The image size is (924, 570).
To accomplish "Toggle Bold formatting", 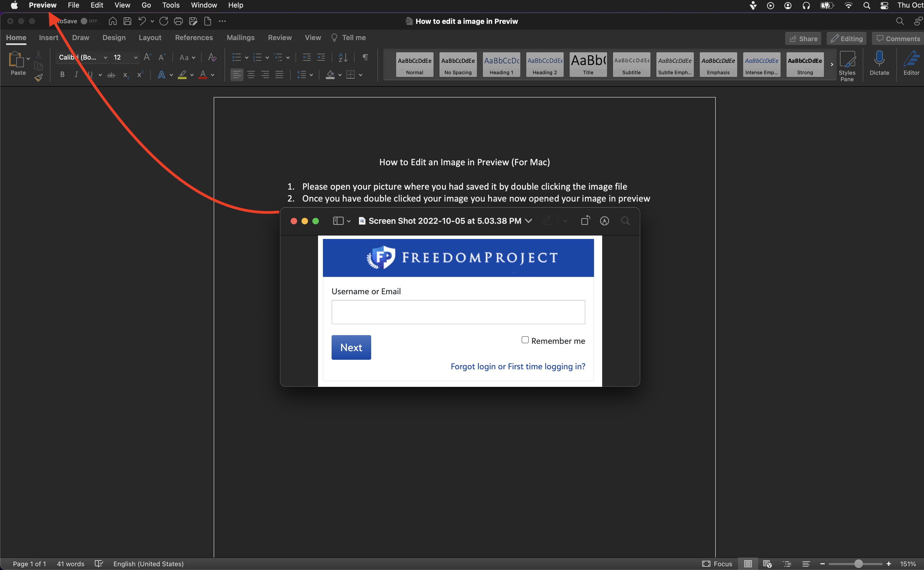I will [x=62, y=75].
